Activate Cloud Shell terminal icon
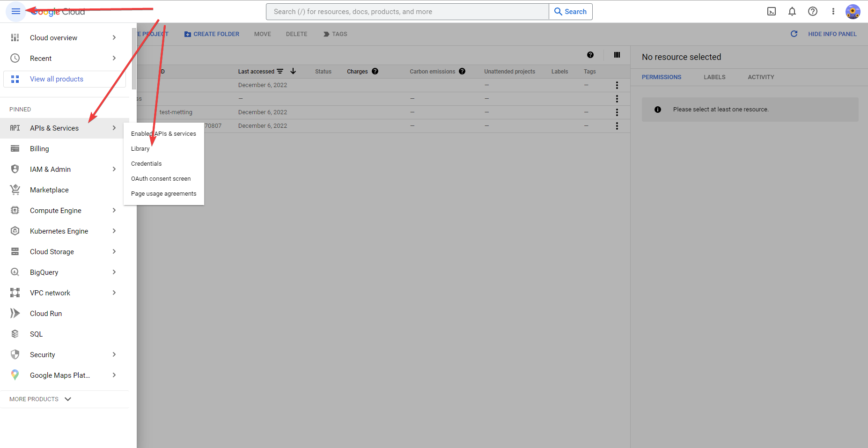The width and height of the screenshot is (868, 448). point(772,11)
